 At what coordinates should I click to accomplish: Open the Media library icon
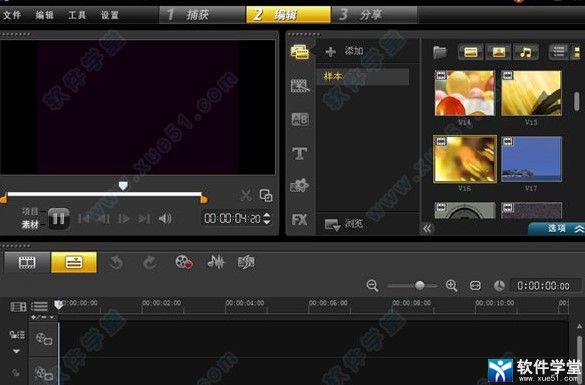pos(300,52)
